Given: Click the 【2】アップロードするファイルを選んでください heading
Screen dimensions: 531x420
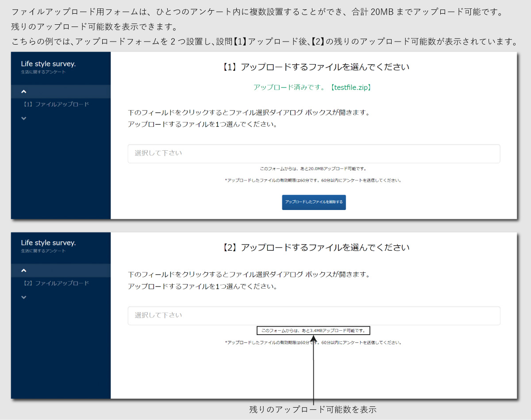Looking at the screenshot, I should [314, 248].
